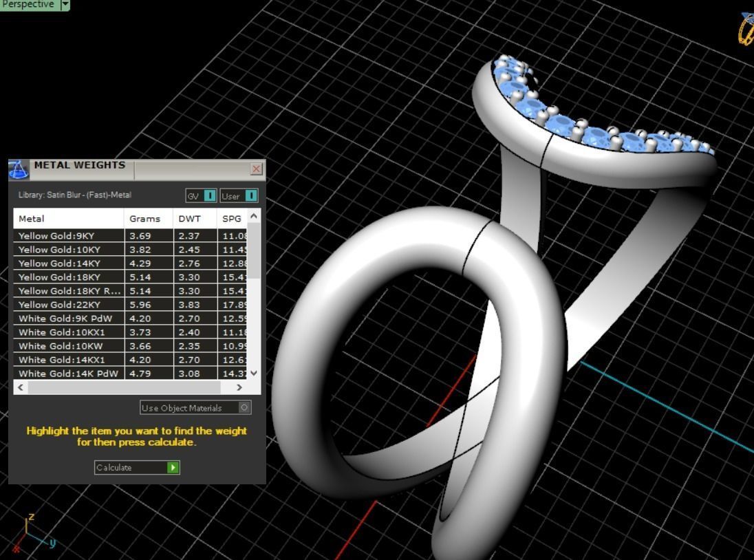Click the Calculate button

137,467
